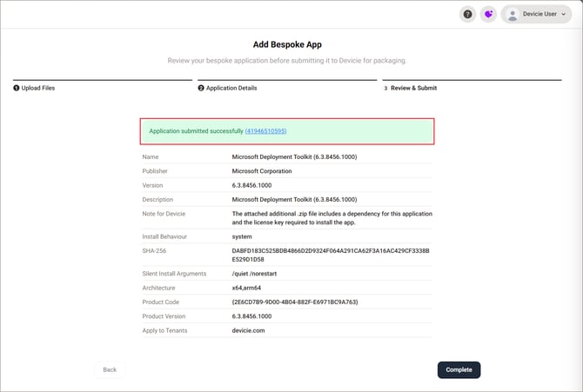Switch to the Application Details step
Image resolution: width=583 pixels, height=392 pixels.
(x=231, y=88)
